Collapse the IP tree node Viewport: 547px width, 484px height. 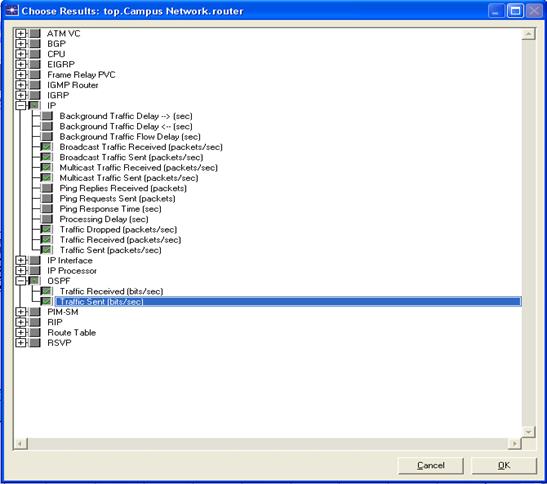(21, 105)
